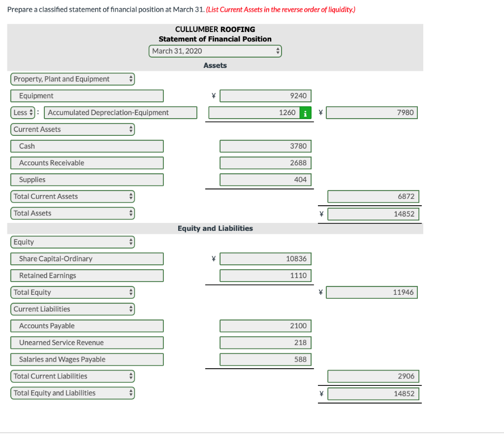Image resolution: width=504 pixels, height=441 pixels.
Task: Click the green info icon beside 1260
Action: click(305, 112)
